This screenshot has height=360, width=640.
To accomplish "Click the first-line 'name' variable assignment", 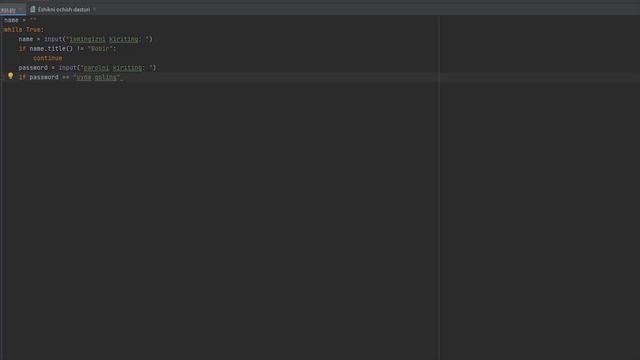I will click(x=11, y=20).
